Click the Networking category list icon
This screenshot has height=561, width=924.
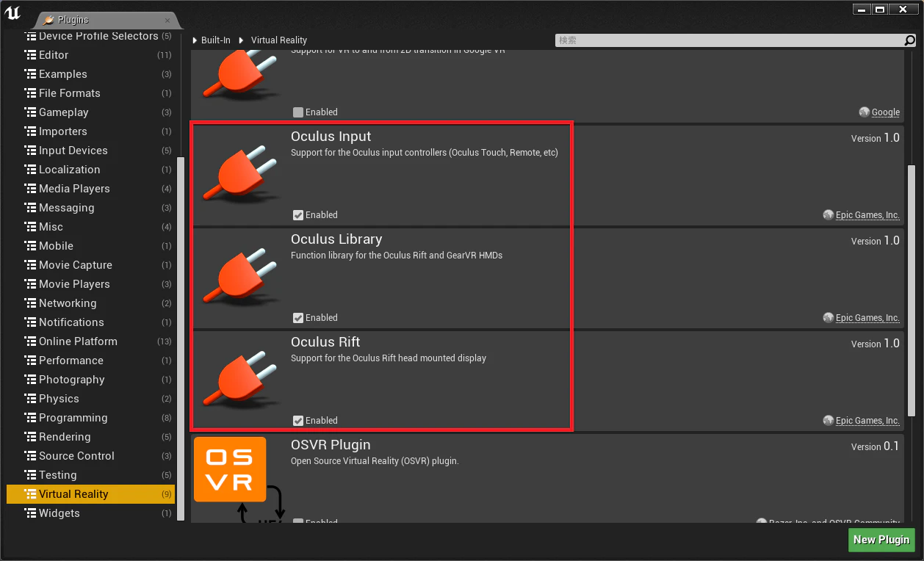tap(30, 303)
